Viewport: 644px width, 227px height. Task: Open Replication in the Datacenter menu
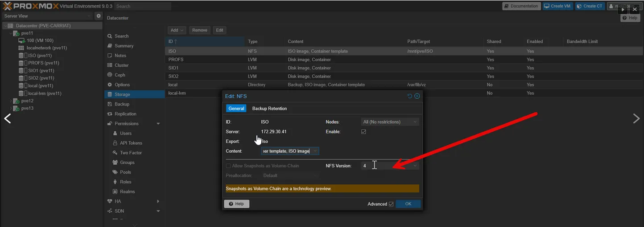[x=125, y=114]
